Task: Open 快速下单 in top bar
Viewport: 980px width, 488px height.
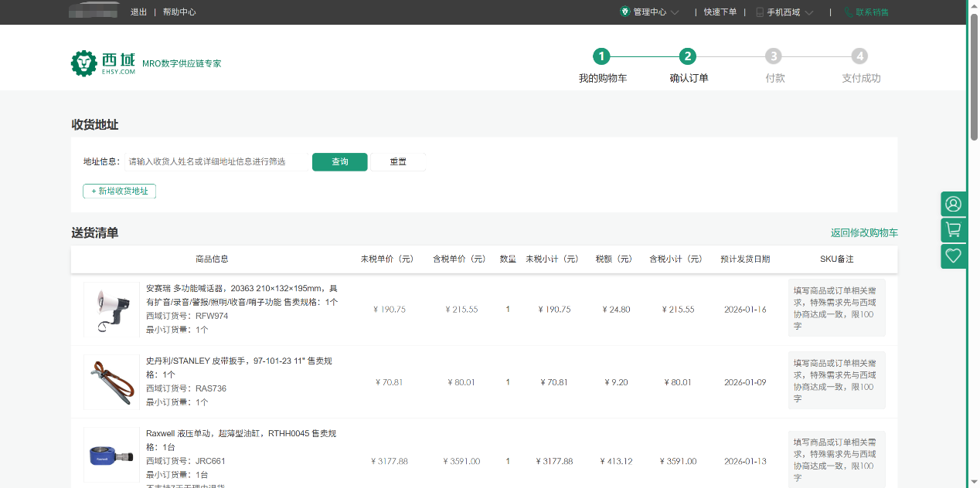Action: click(720, 12)
